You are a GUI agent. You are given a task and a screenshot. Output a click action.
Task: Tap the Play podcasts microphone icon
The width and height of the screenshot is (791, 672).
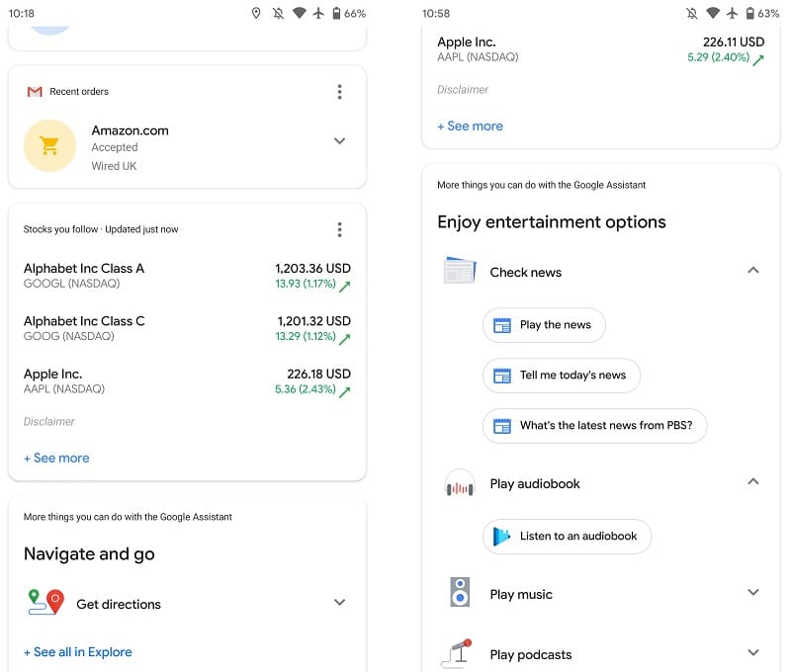pos(457,653)
